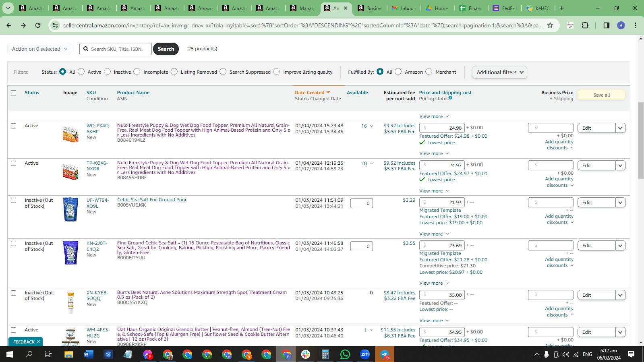Expand available quantity 16 chevron
The image size is (644, 362).
[371, 126]
